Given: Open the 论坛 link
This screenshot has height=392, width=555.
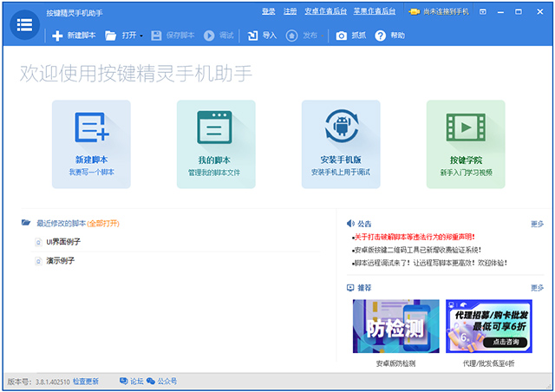Looking at the screenshot, I should pos(137,382).
